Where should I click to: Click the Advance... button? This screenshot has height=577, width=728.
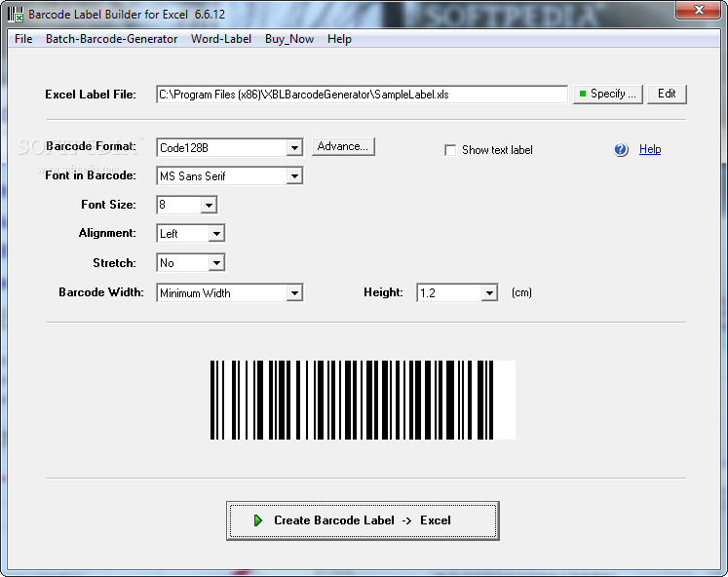click(343, 147)
